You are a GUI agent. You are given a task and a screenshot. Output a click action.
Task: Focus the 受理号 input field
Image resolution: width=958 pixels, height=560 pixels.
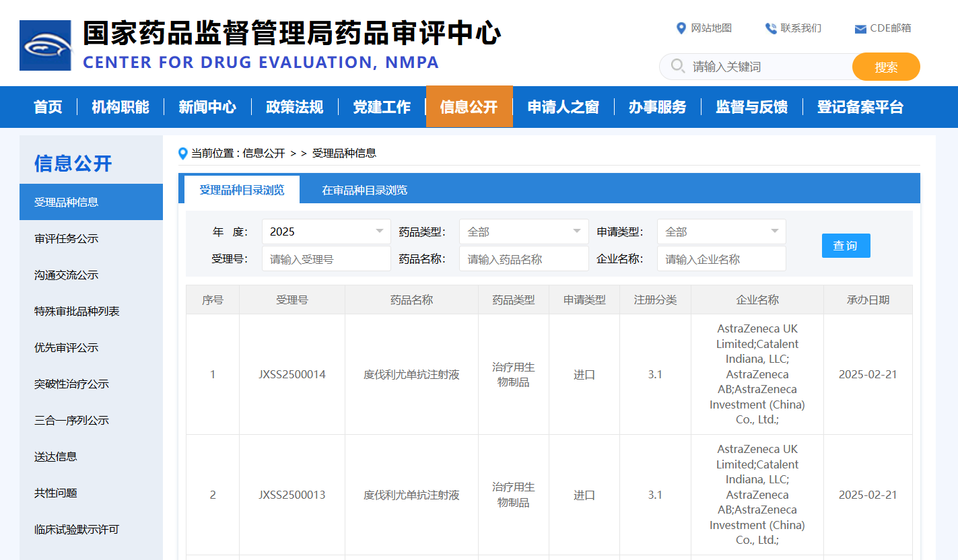326,258
